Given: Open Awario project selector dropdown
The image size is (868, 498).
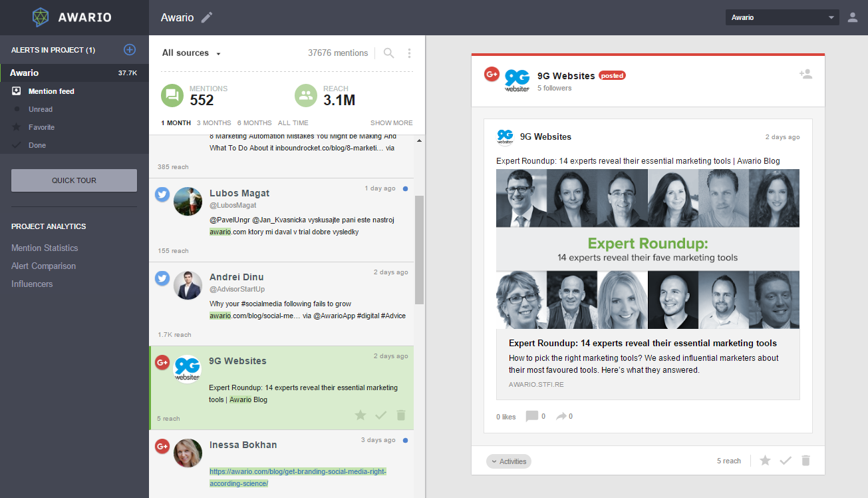Looking at the screenshot, I should pyautogui.click(x=782, y=17).
